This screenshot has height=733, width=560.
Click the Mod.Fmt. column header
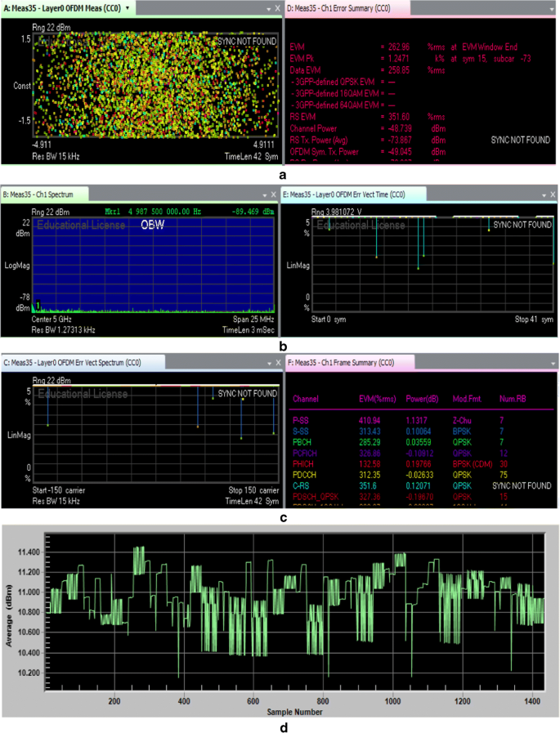coord(467,400)
